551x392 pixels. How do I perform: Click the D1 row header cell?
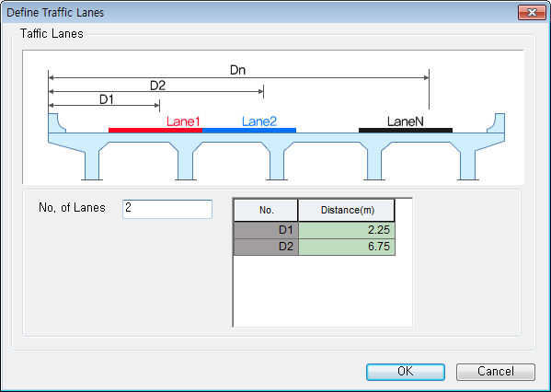266,230
